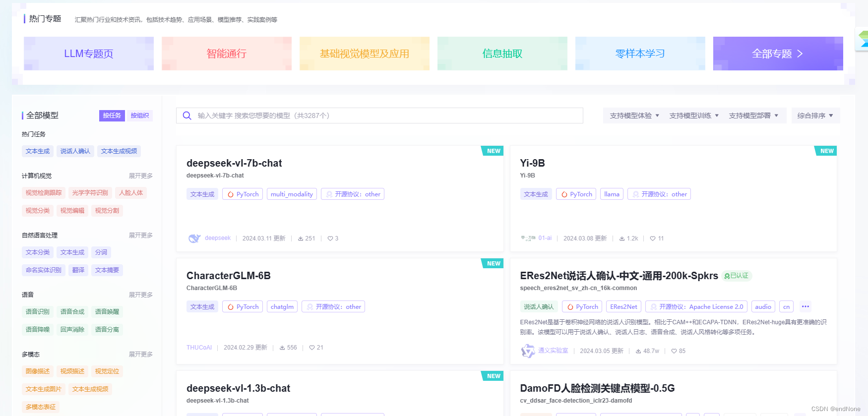Click like heart icon on CharacterGLM-6B card
The width and height of the screenshot is (868, 416).
(x=312, y=348)
